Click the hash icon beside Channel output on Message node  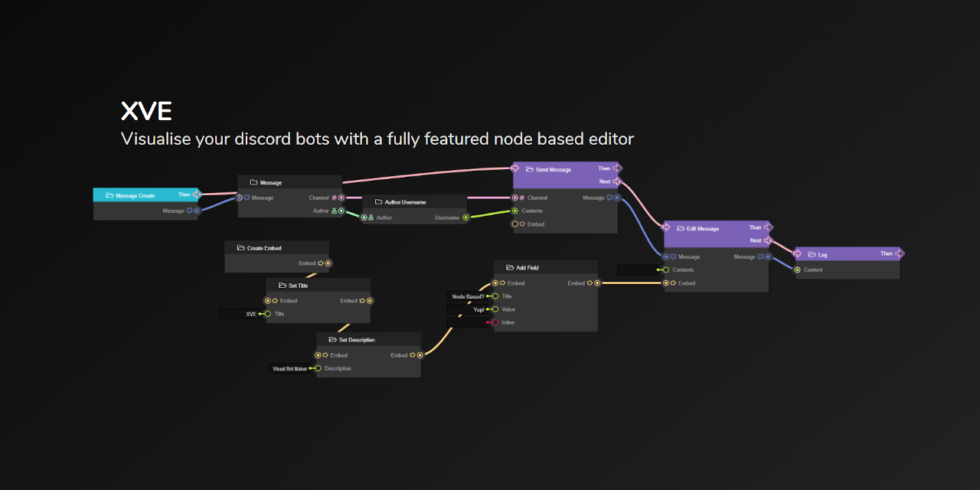pos(334,198)
